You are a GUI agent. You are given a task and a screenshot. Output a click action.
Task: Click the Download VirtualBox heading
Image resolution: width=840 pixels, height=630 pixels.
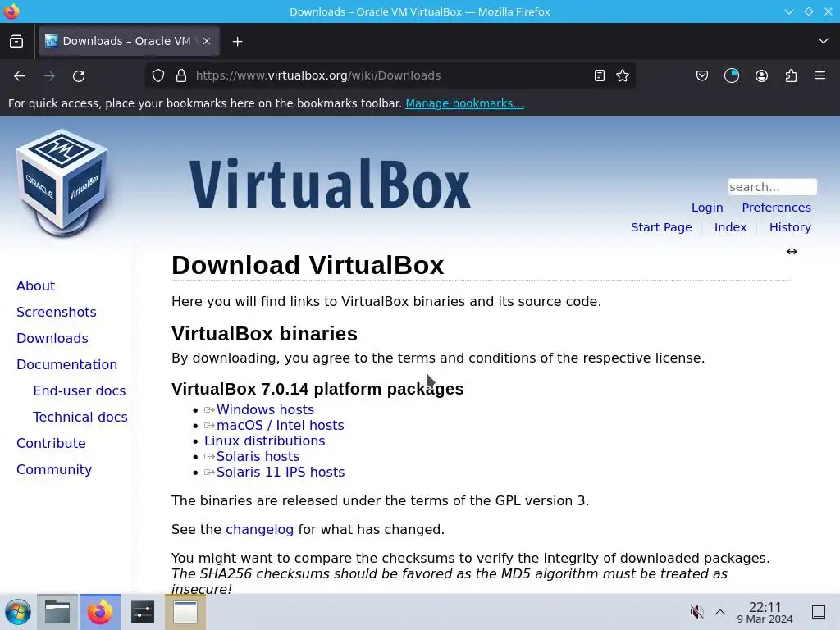308,265
